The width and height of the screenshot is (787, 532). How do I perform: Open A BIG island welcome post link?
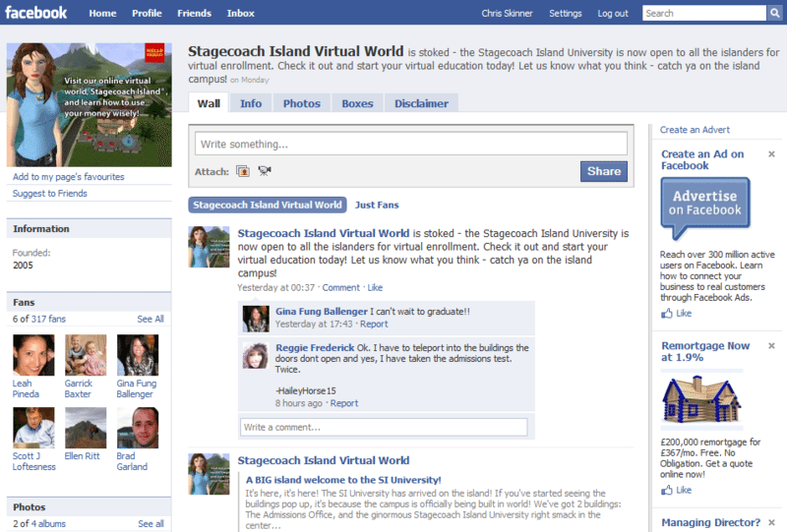(x=343, y=480)
